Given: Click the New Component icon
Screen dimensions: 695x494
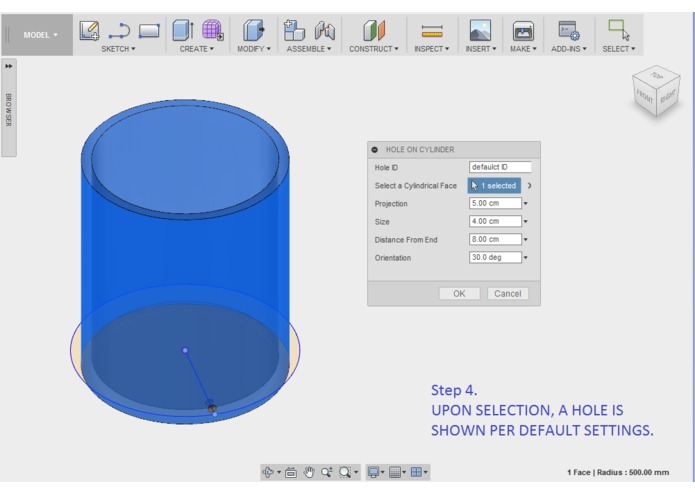Looking at the screenshot, I should 294,30.
